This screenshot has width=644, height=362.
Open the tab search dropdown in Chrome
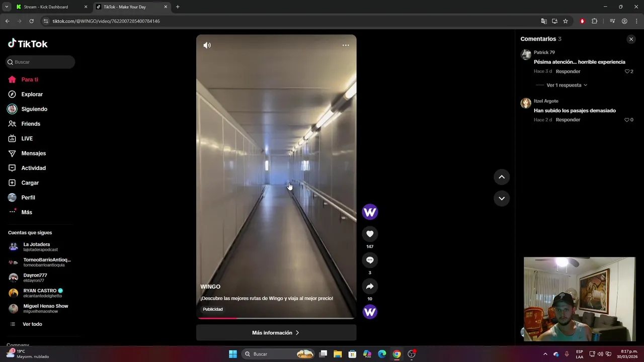tap(7, 7)
